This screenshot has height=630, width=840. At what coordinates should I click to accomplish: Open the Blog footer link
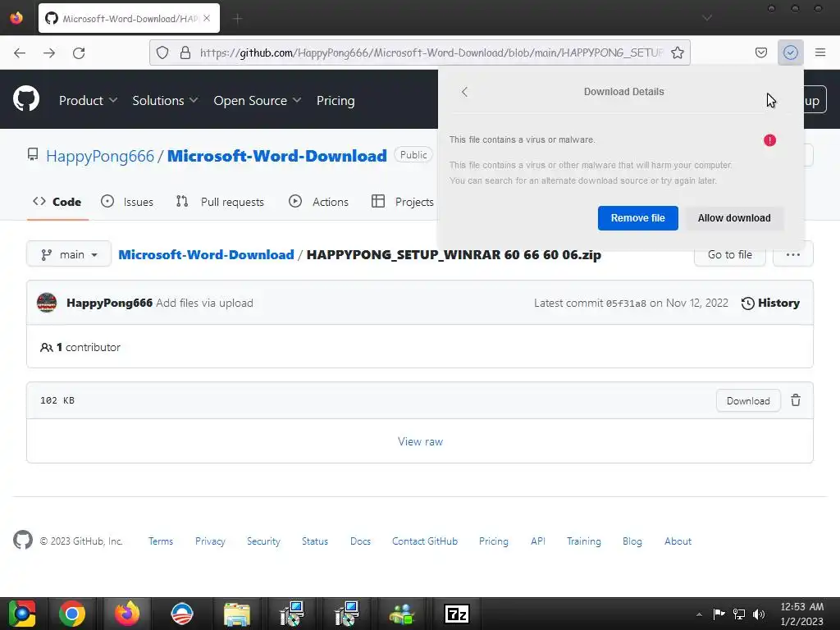pyautogui.click(x=632, y=541)
